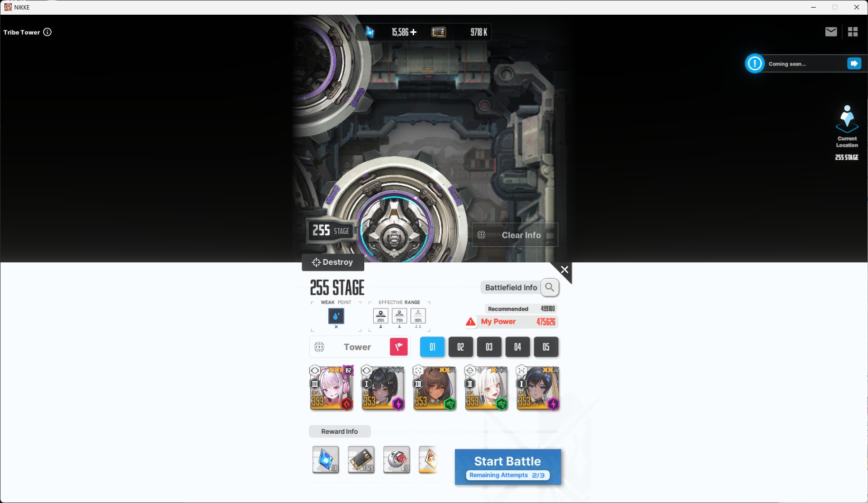Click the 15,586 gem amount
The width and height of the screenshot is (868, 503).
pos(400,32)
